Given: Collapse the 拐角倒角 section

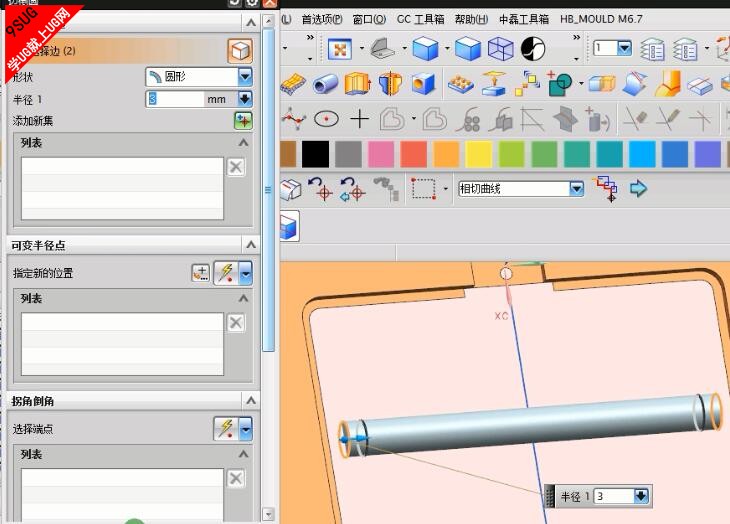Looking at the screenshot, I should [x=250, y=400].
